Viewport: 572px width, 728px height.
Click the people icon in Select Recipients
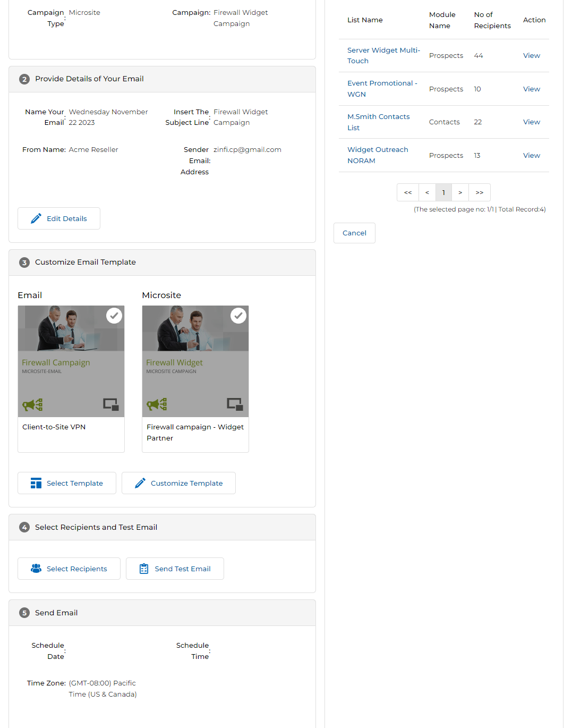pyautogui.click(x=36, y=569)
